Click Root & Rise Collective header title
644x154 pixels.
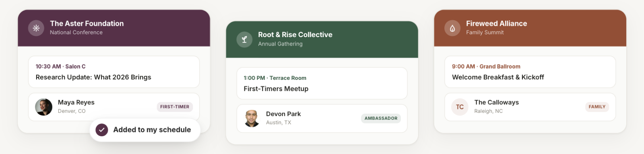(295, 35)
